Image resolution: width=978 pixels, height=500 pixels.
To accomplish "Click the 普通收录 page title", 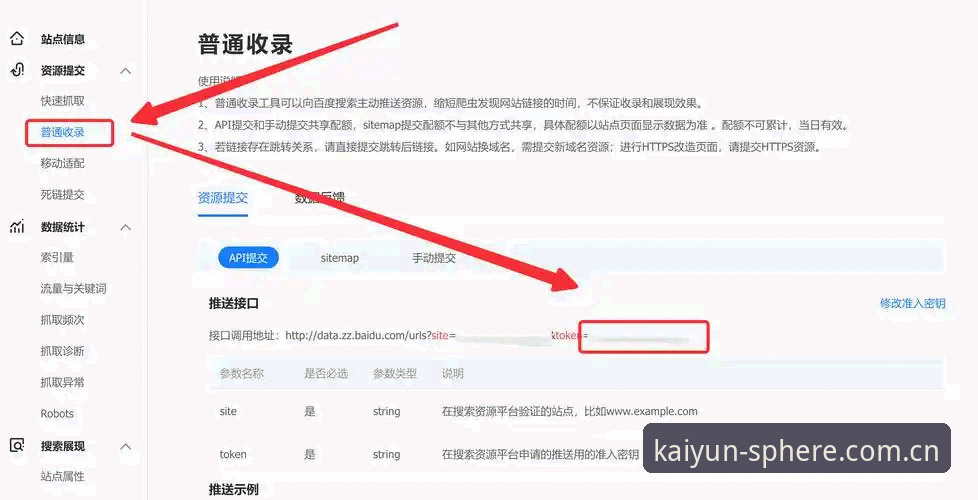I will click(x=246, y=44).
